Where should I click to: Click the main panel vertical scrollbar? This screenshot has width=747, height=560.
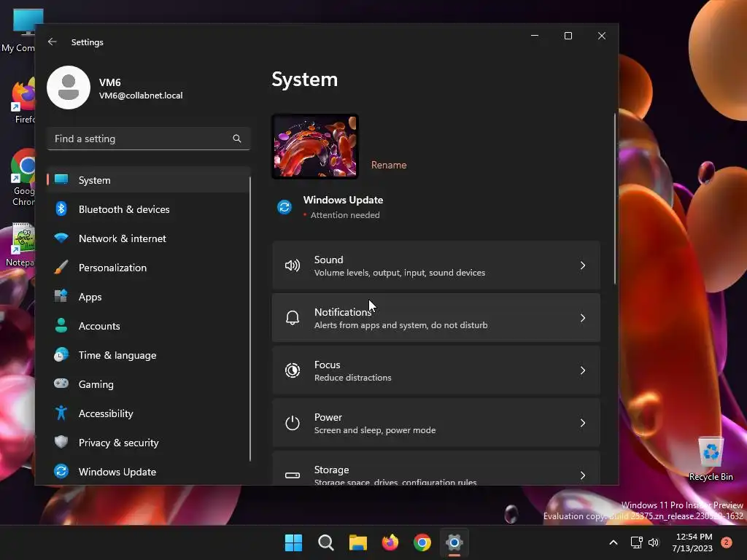tap(614, 199)
